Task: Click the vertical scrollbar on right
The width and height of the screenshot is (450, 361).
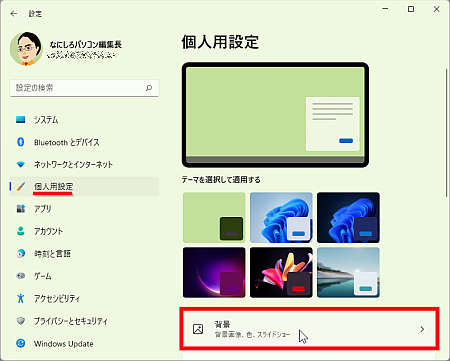Action: (446, 133)
